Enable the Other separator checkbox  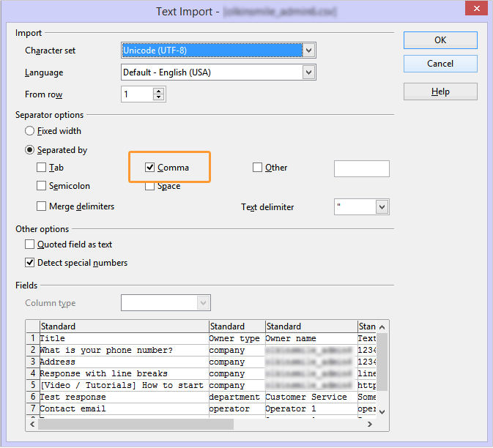click(x=257, y=168)
